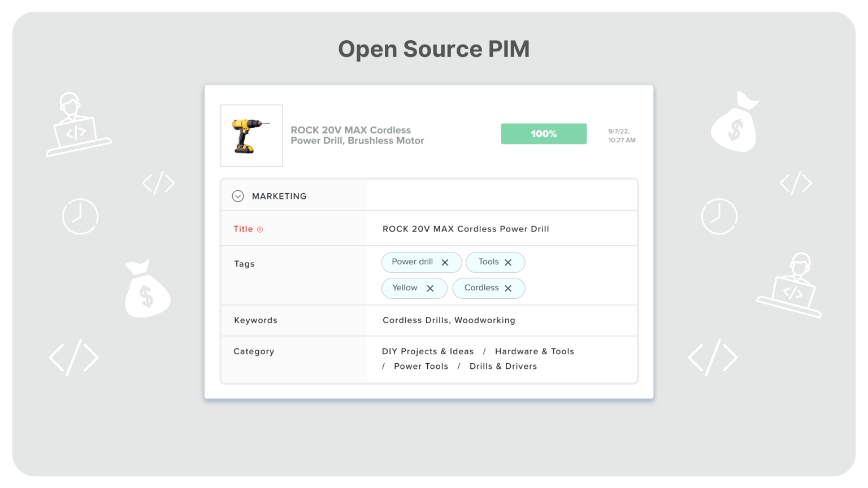Click the red Title label
868x488 pixels.
(x=243, y=229)
